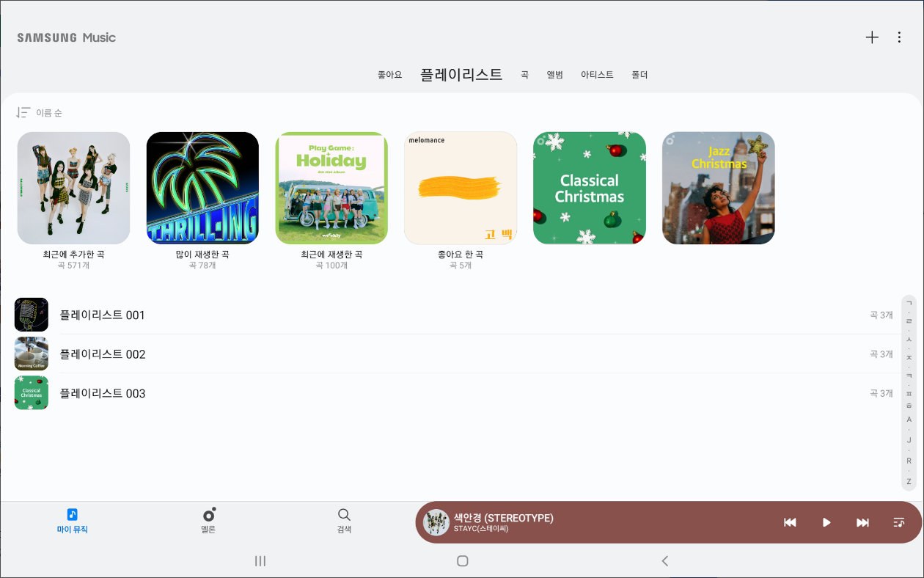Tap the add playlist plus icon
The height and width of the screenshot is (578, 924).
point(872,37)
